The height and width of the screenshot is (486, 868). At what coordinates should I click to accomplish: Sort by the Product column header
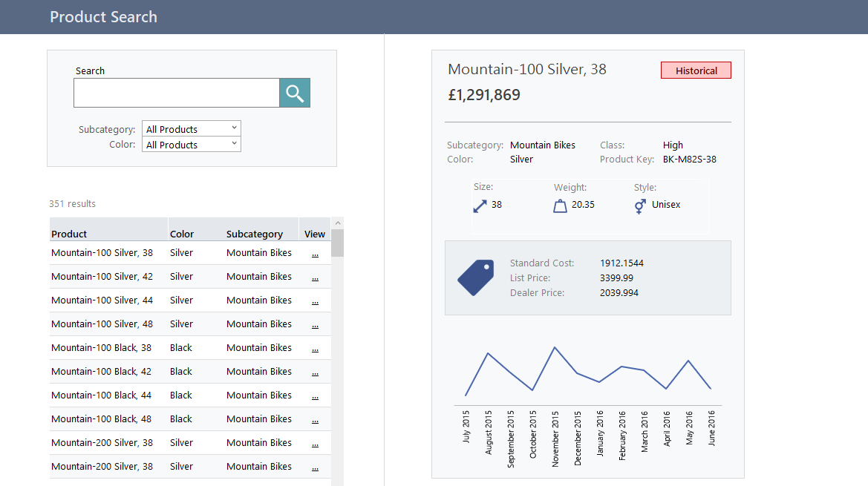pos(69,233)
